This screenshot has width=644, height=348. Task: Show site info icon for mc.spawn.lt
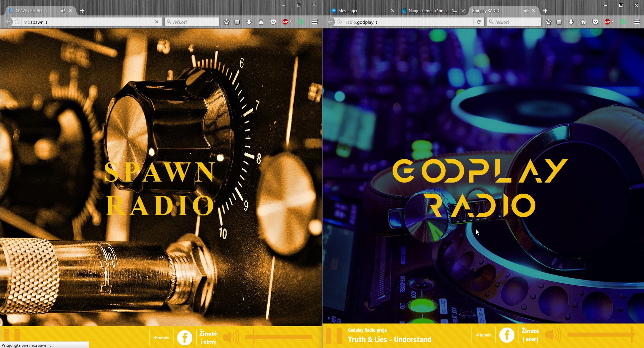click(x=17, y=22)
